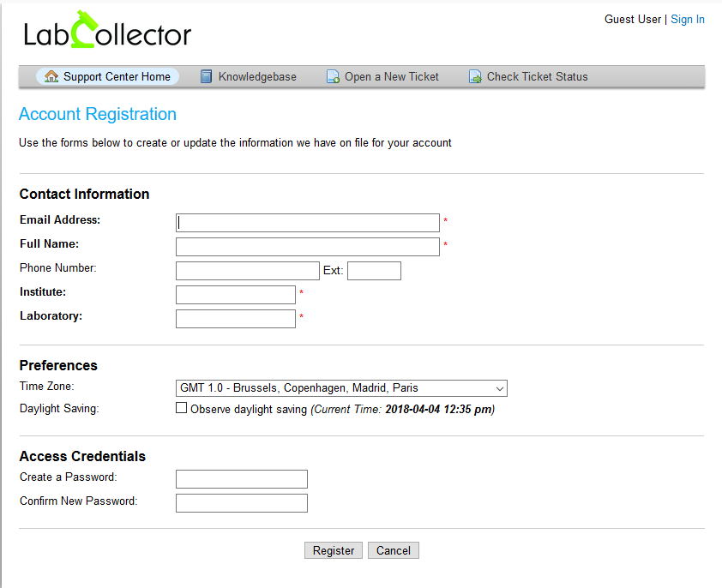Image resolution: width=722 pixels, height=588 pixels.
Task: Go to the Knowledgebase menu item
Action: tap(249, 76)
